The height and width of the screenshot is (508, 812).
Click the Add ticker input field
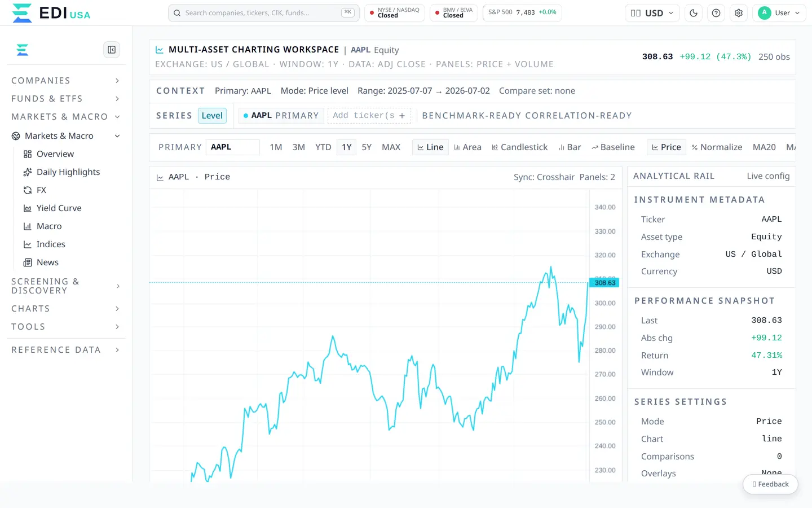click(369, 116)
